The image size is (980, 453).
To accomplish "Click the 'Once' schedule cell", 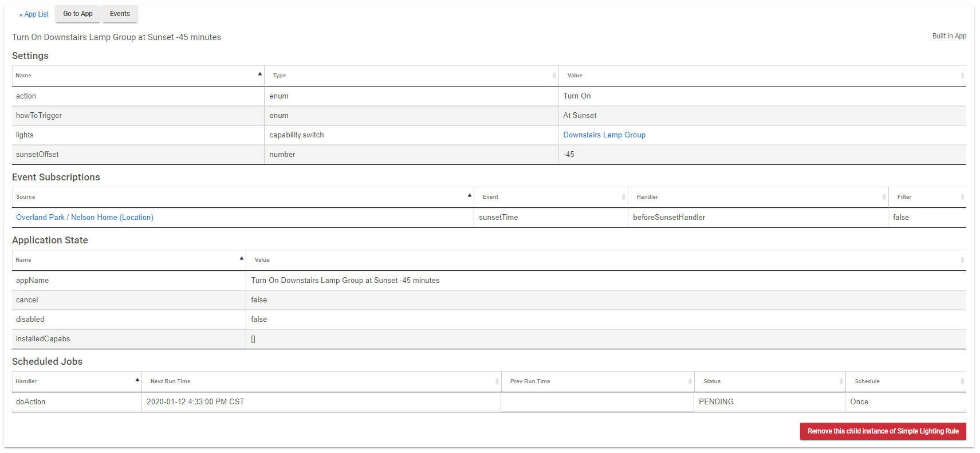I will (906, 402).
